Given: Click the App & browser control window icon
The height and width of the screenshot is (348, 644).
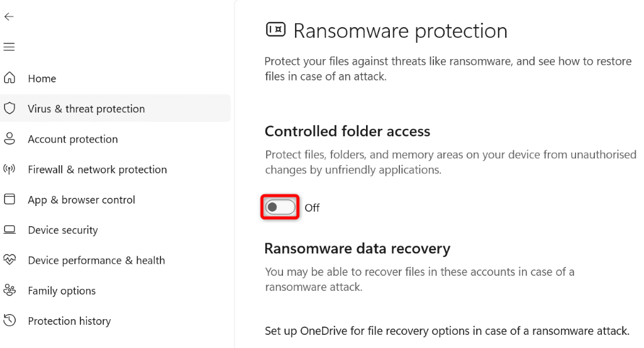Looking at the screenshot, I should tap(9, 199).
